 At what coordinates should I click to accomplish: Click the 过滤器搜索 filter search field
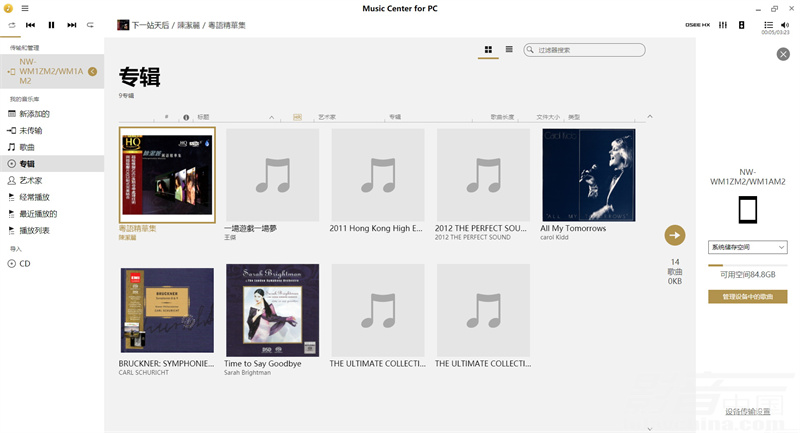[x=584, y=49]
